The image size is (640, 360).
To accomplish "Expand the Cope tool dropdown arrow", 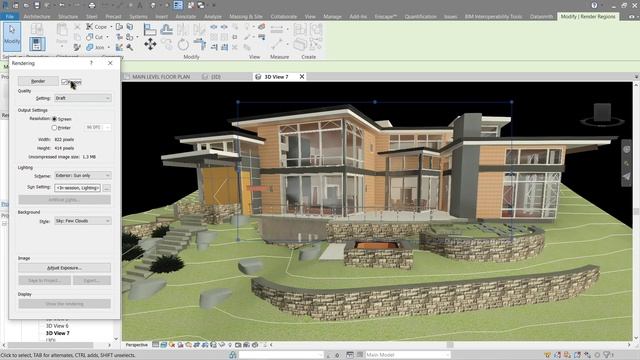I will click(111, 27).
